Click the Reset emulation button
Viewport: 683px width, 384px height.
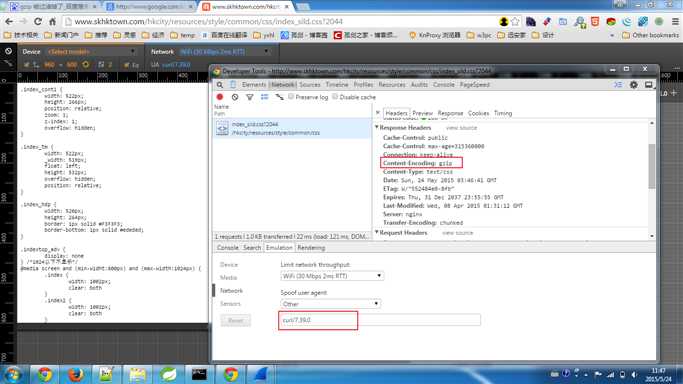click(236, 321)
